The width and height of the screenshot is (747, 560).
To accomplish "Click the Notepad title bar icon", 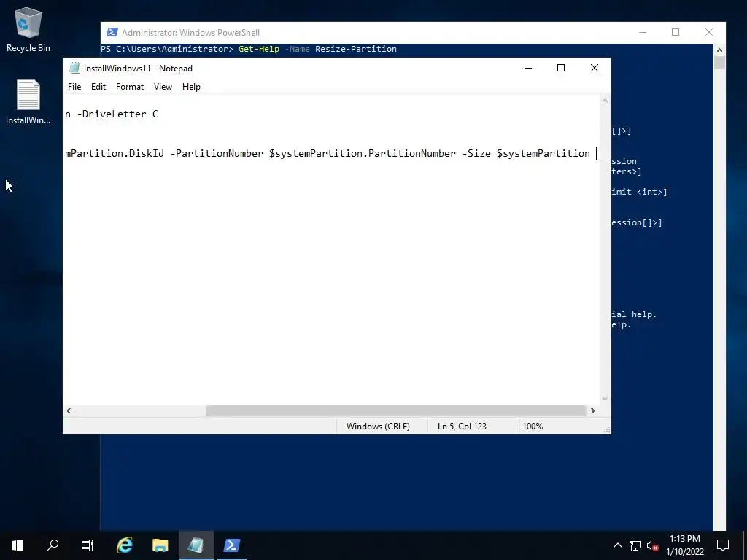I will (74, 68).
